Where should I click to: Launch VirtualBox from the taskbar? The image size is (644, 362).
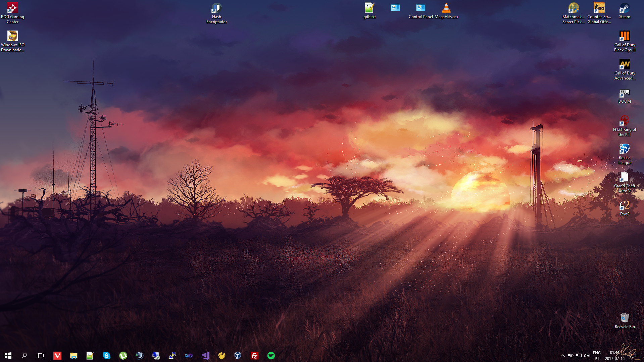click(x=238, y=355)
